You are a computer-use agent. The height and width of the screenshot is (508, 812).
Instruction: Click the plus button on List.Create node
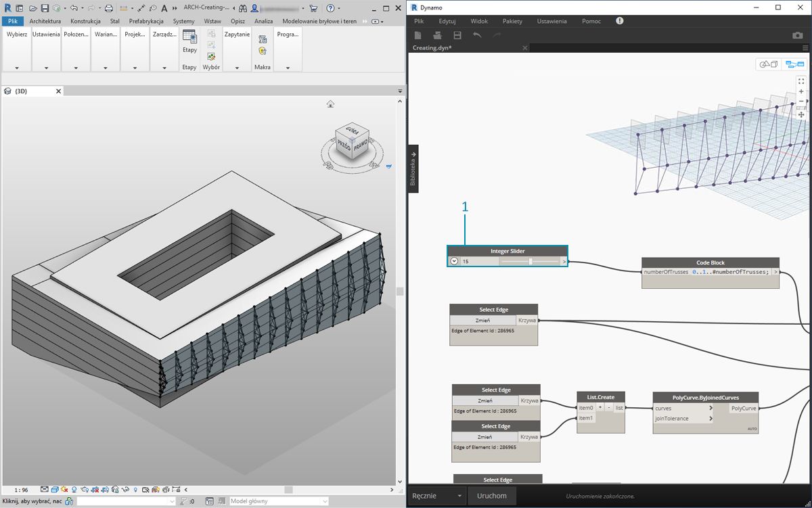(600, 408)
